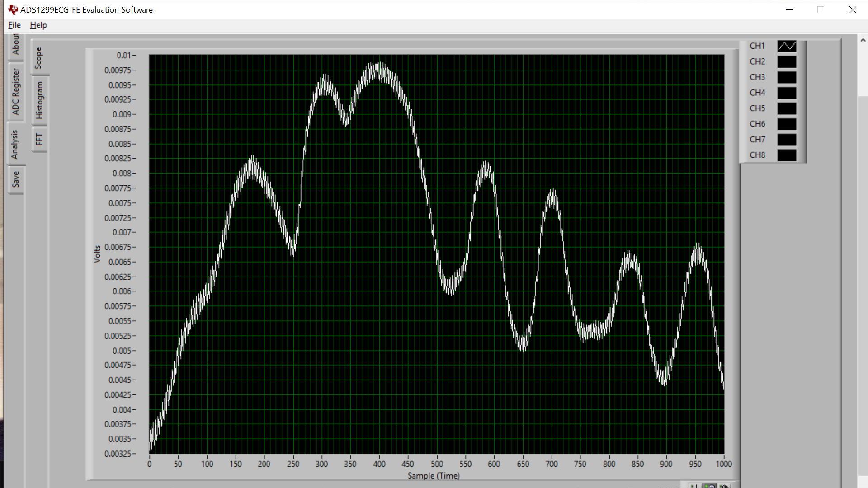
Task: Click the CH3 plot legend swatch
Action: click(787, 77)
